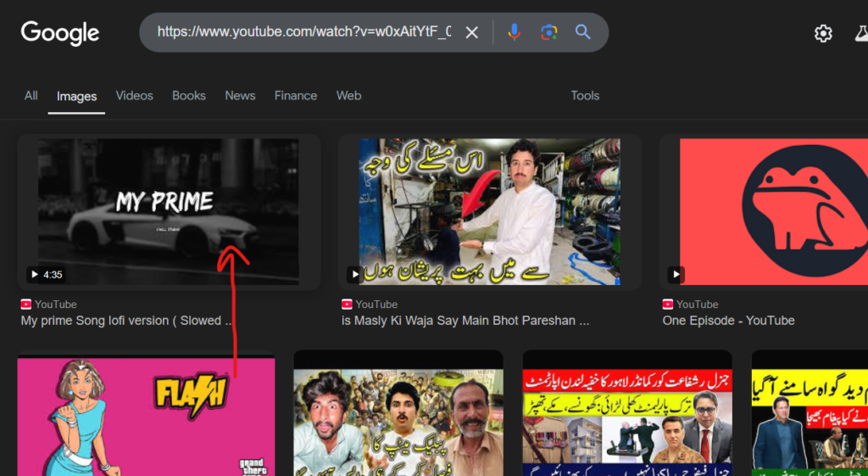
Task: Go to the Videos tab
Action: [135, 95]
